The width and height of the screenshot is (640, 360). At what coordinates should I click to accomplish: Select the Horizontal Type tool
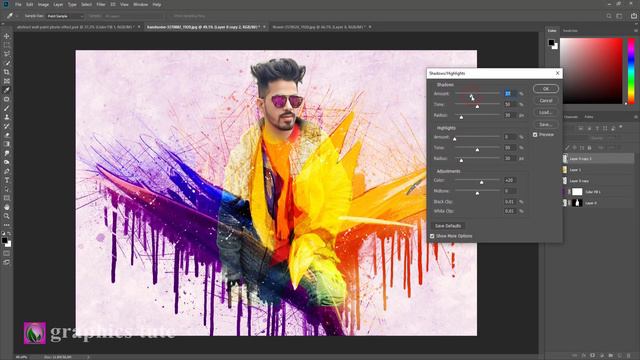coord(7,180)
